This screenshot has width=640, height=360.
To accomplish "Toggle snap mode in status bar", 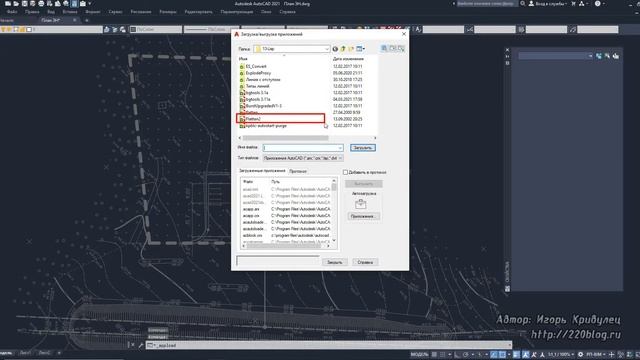I will point(442,355).
